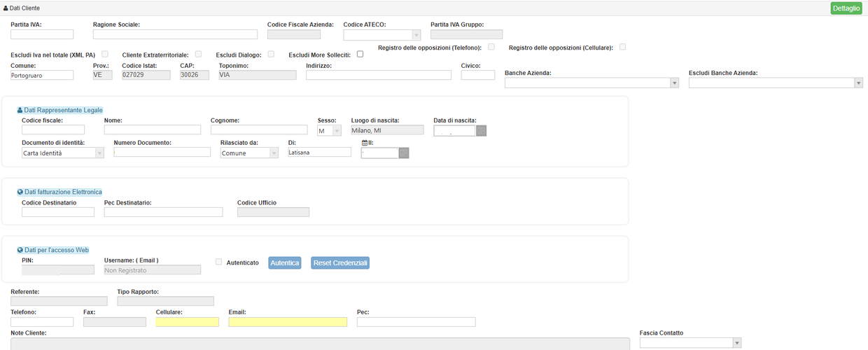Click the Codice Ufficio field
This screenshot has width=868, height=350.
click(273, 212)
